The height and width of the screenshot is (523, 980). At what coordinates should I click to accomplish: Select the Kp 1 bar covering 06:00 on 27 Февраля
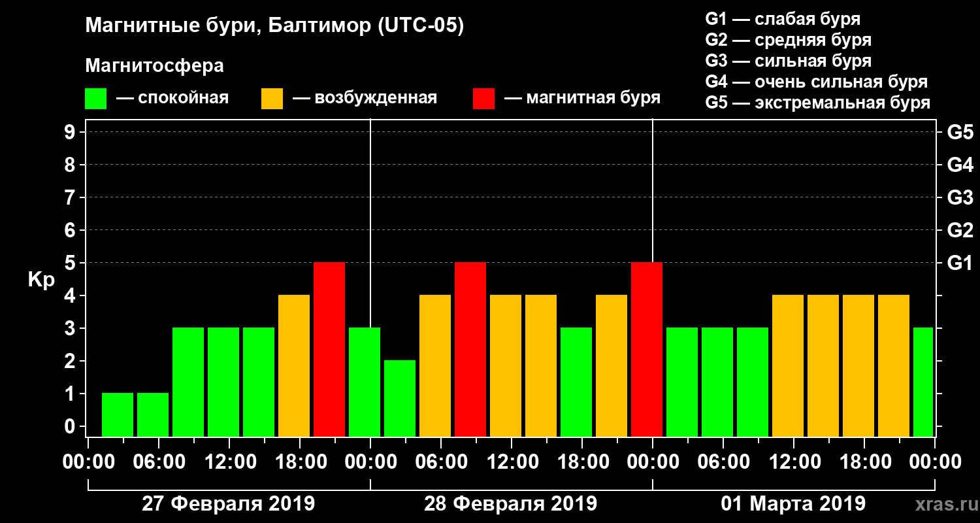[x=153, y=414]
